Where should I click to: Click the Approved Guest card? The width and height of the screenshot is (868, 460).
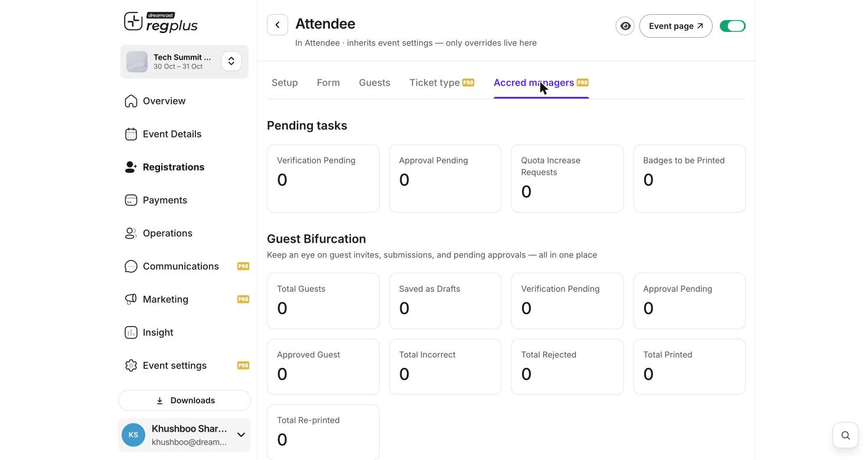pos(323,367)
